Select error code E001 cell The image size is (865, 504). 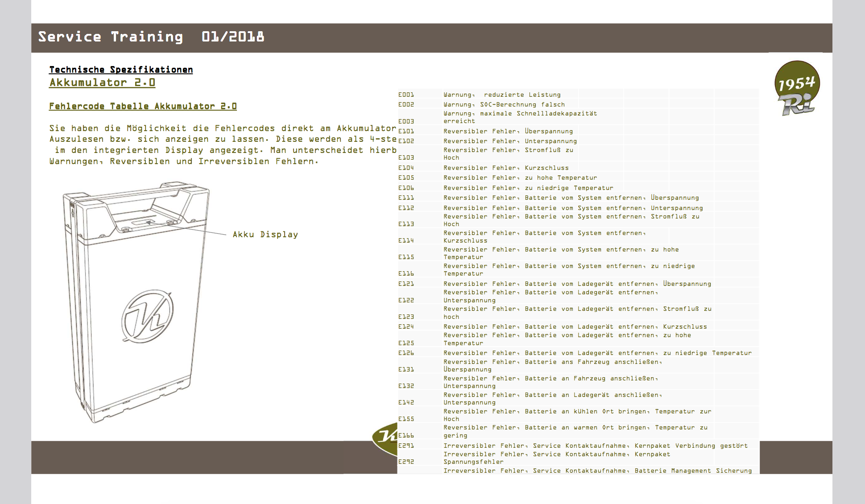point(406,95)
